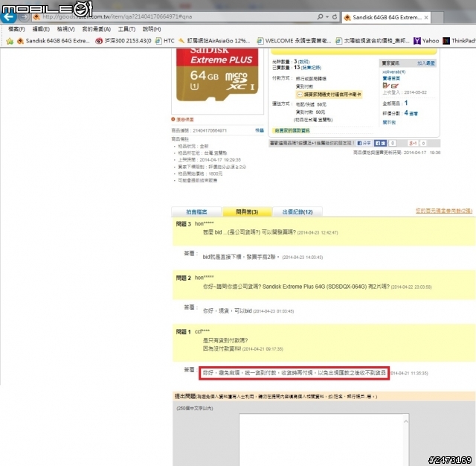
Task: Open the Sandisk 64GB 64G Extre... favorites bookmark
Action: click(x=54, y=41)
